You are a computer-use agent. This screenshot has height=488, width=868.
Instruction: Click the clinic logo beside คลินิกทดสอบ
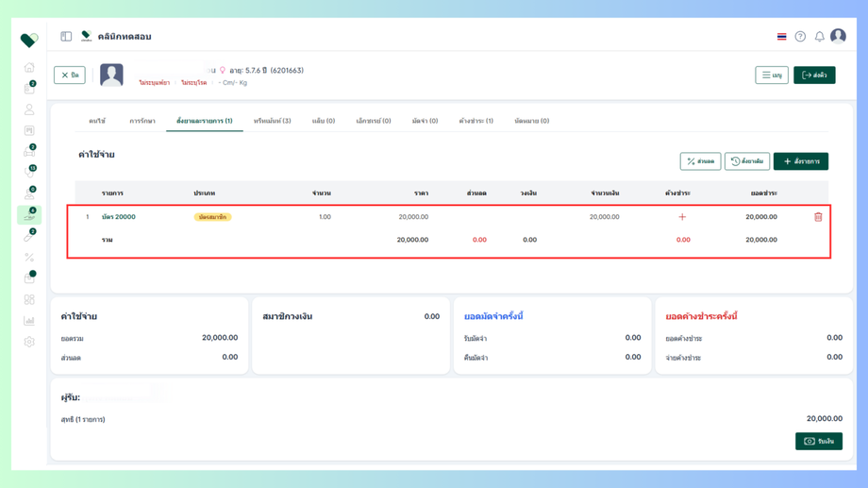(x=87, y=37)
